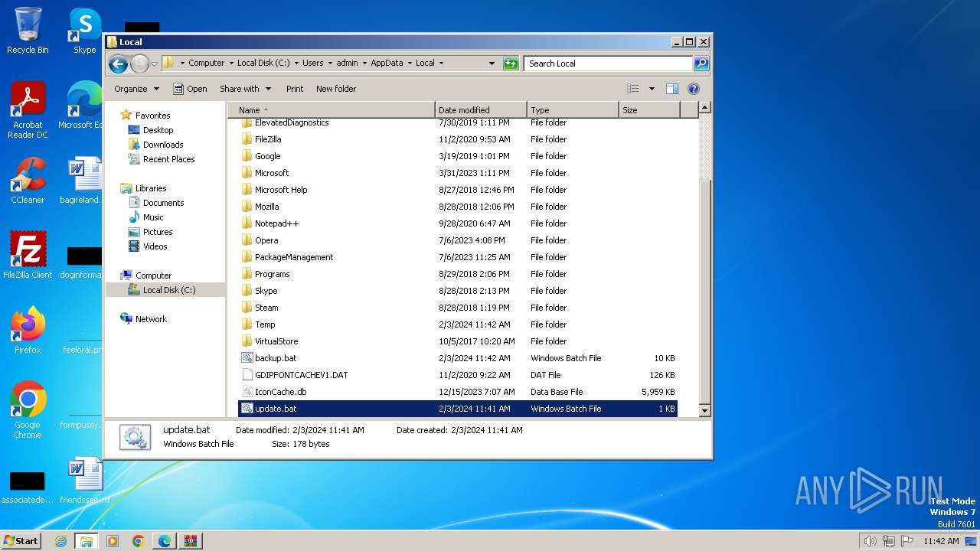Go back using the Explorer Back arrow
980x551 pixels.
(118, 64)
